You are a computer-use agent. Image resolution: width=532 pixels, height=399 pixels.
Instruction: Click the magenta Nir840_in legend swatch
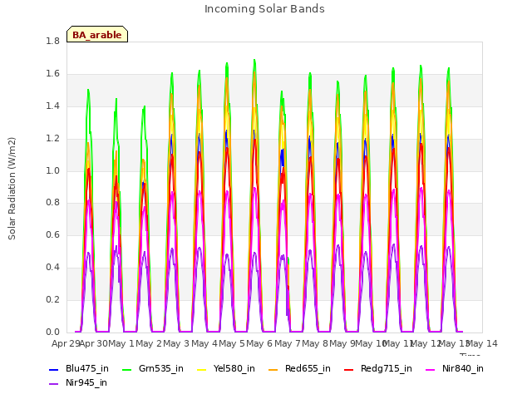[x=430, y=369]
